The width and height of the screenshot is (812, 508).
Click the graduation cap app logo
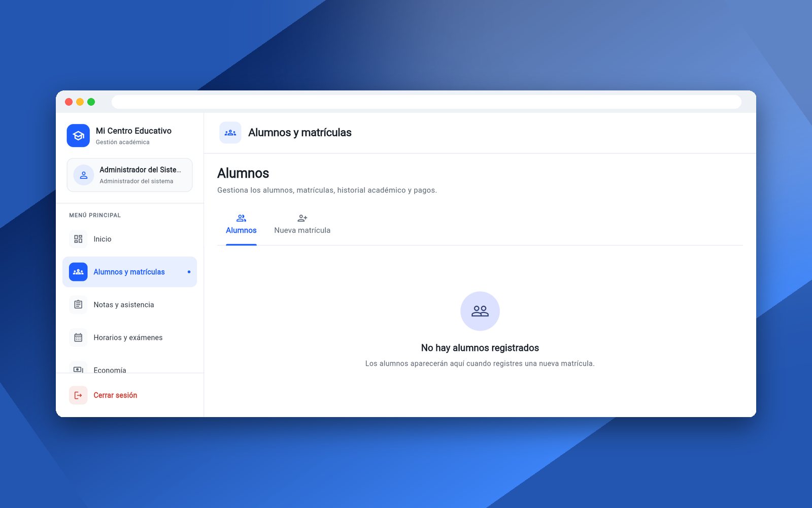(78, 136)
